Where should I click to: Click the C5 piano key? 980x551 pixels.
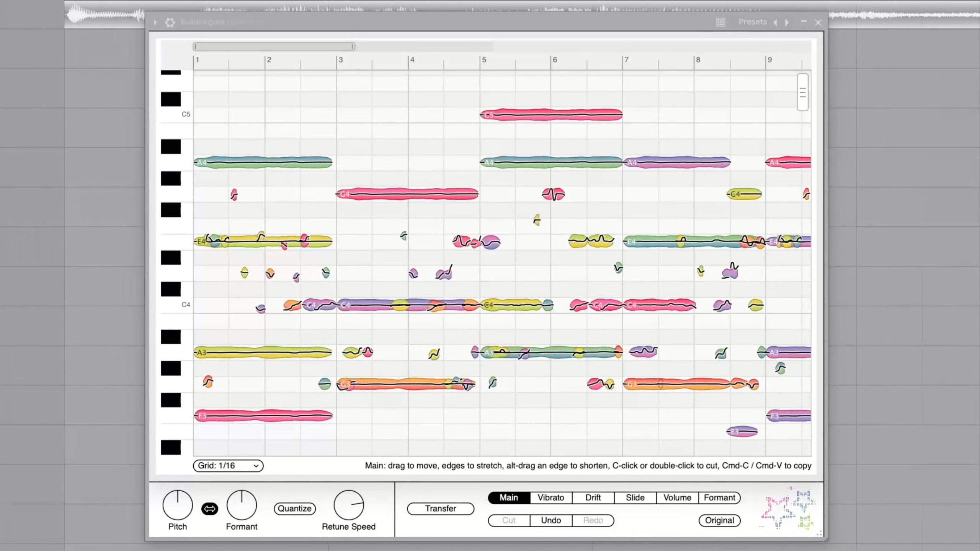tap(177, 114)
